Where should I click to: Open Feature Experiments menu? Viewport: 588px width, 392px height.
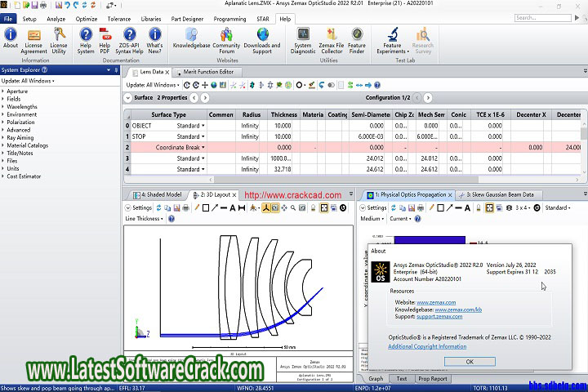click(x=392, y=41)
